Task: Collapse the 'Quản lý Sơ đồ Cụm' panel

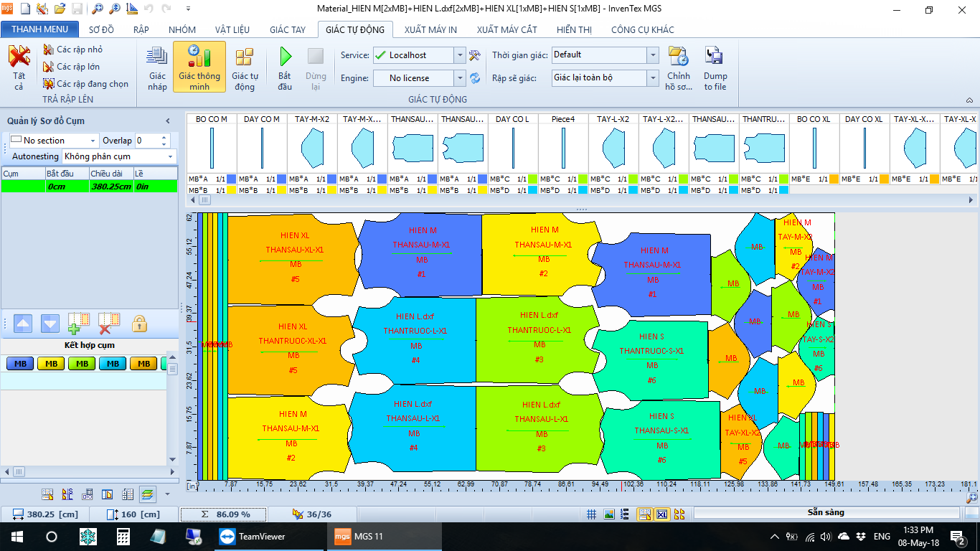Action: 168,121
